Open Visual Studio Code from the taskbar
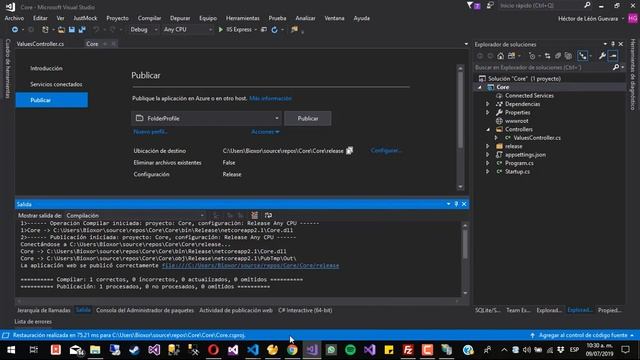The width and height of the screenshot is (640, 360). coord(253,350)
